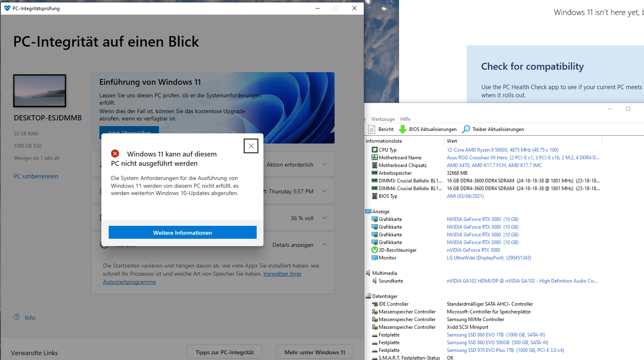The image size is (644, 360).
Task: Click the Info link at bottom left
Action: (30, 317)
